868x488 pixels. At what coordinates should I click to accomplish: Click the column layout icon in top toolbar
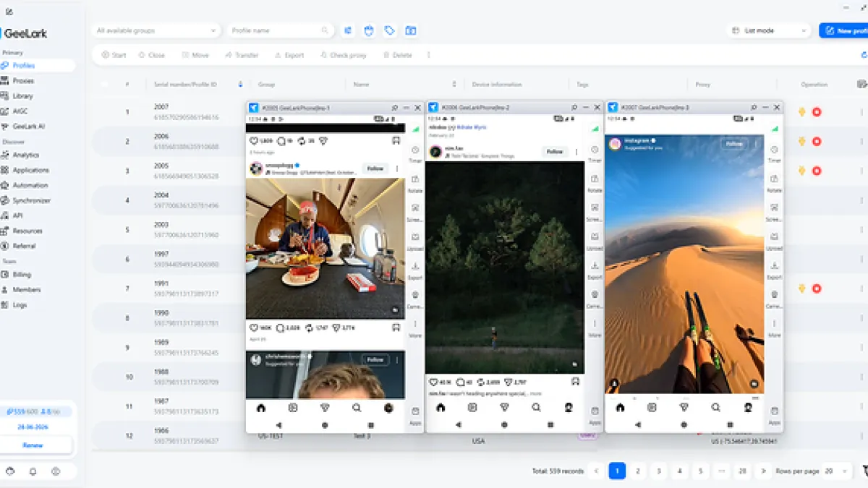pyautogui.click(x=411, y=31)
